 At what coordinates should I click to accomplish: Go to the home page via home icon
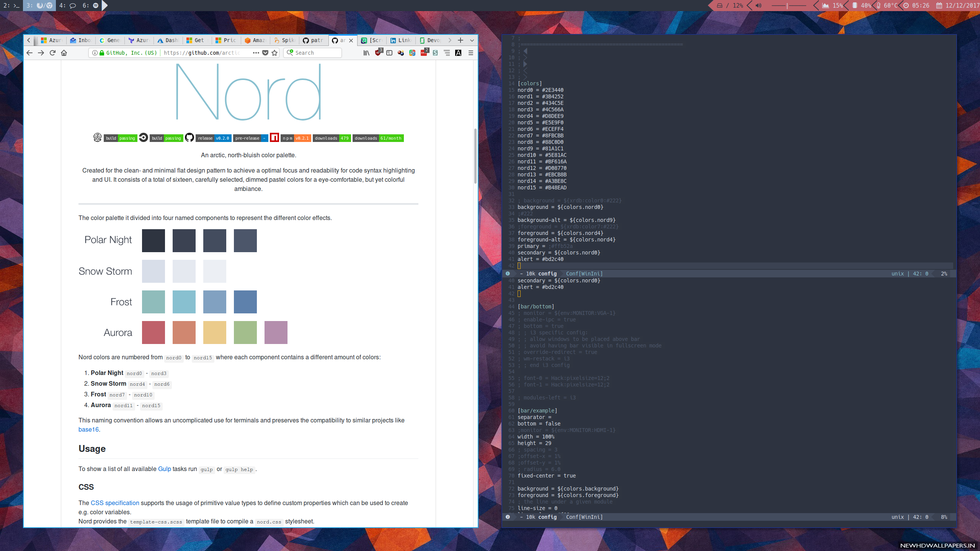pyautogui.click(x=64, y=53)
